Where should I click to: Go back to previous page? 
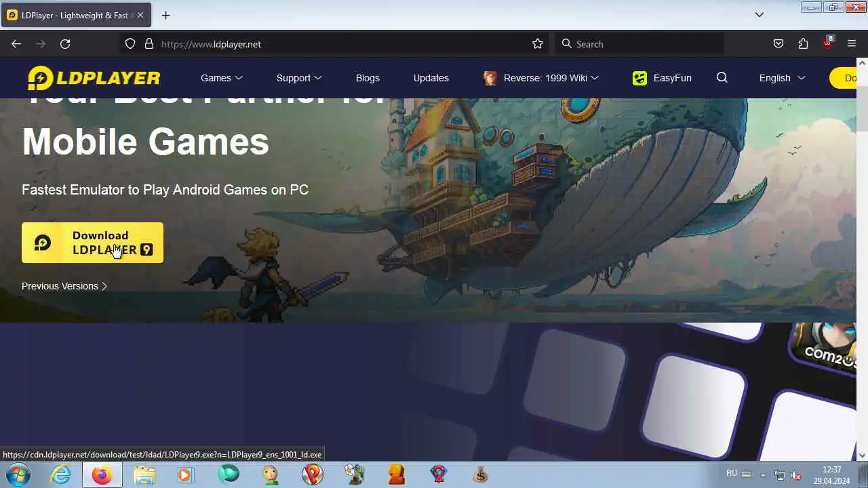[16, 44]
